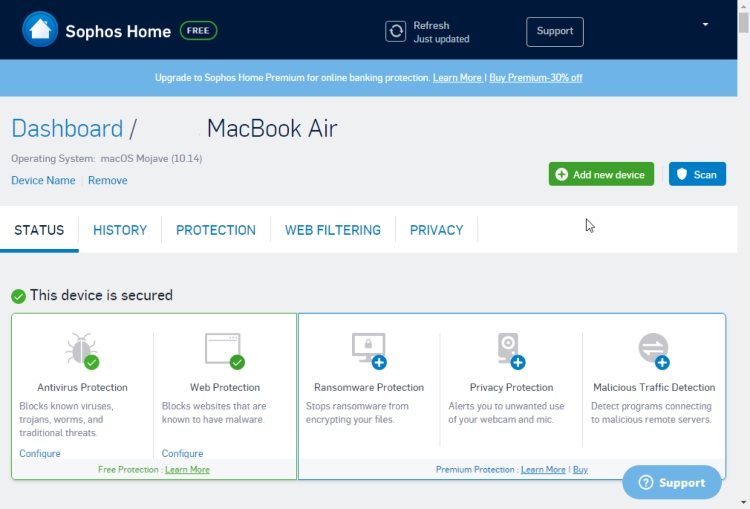750x509 pixels.
Task: Click the Sophos Home house logo
Action: point(40,30)
